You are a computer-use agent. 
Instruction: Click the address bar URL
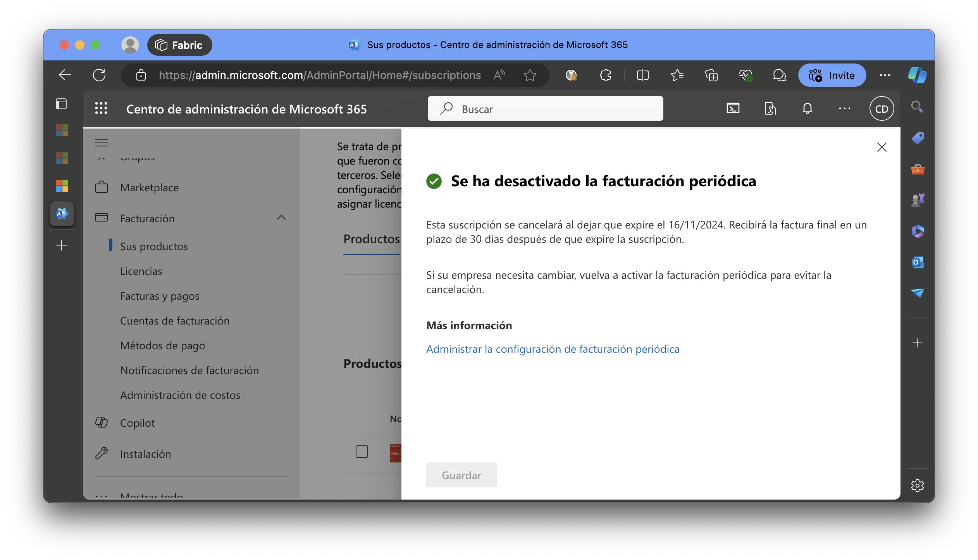(x=320, y=75)
